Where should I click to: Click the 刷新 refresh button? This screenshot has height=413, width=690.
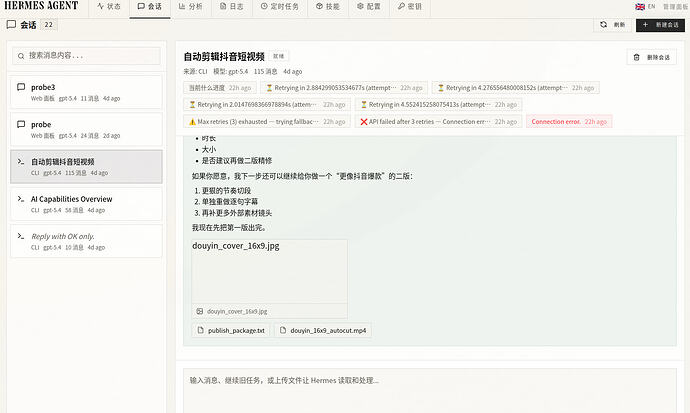click(x=613, y=25)
